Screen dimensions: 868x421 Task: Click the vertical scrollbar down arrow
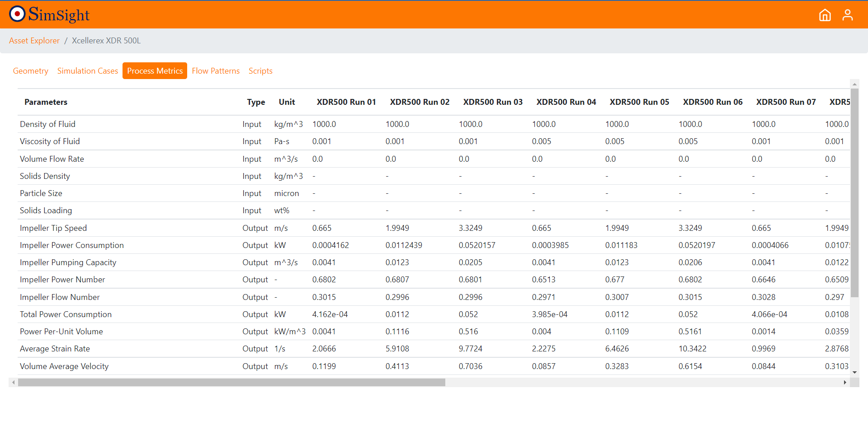854,372
